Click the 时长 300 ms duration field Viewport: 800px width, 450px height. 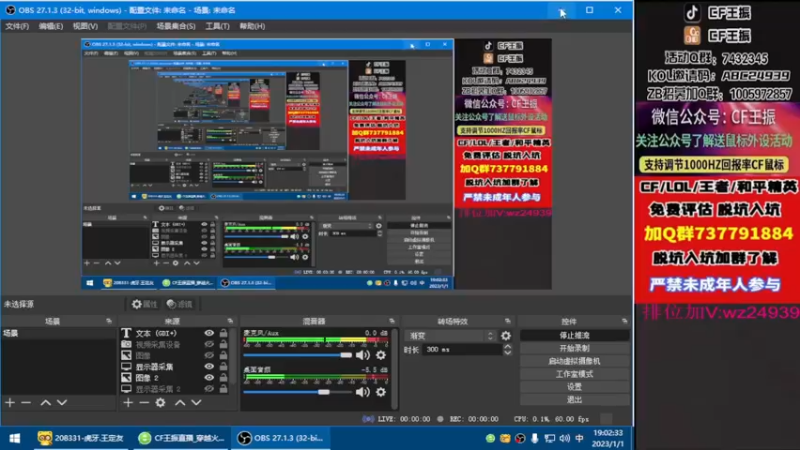[x=462, y=349]
